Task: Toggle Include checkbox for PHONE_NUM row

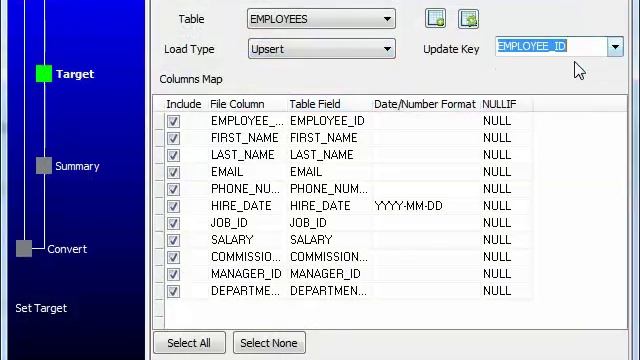Action: point(173,189)
